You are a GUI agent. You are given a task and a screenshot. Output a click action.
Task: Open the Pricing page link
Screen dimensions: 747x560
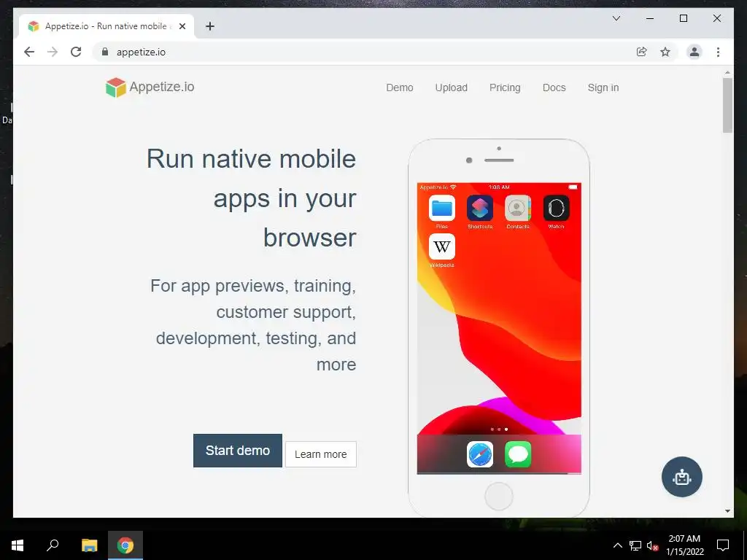tap(505, 87)
